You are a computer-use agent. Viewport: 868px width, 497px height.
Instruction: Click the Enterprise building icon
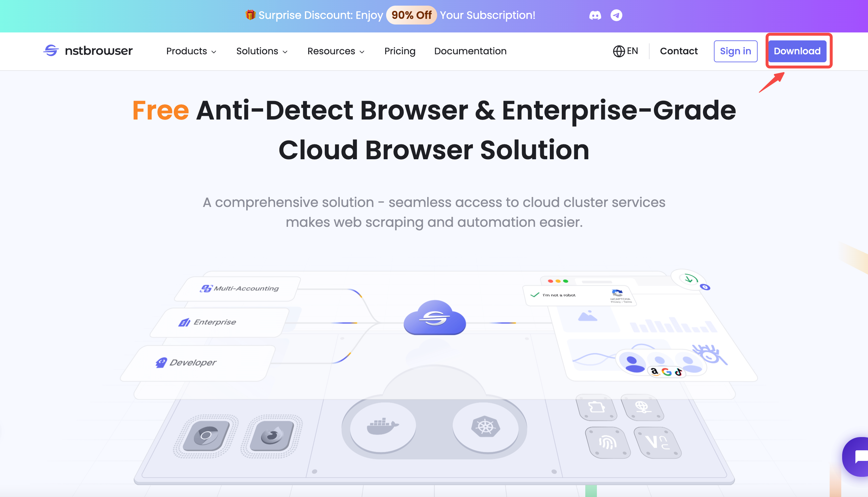(x=185, y=322)
